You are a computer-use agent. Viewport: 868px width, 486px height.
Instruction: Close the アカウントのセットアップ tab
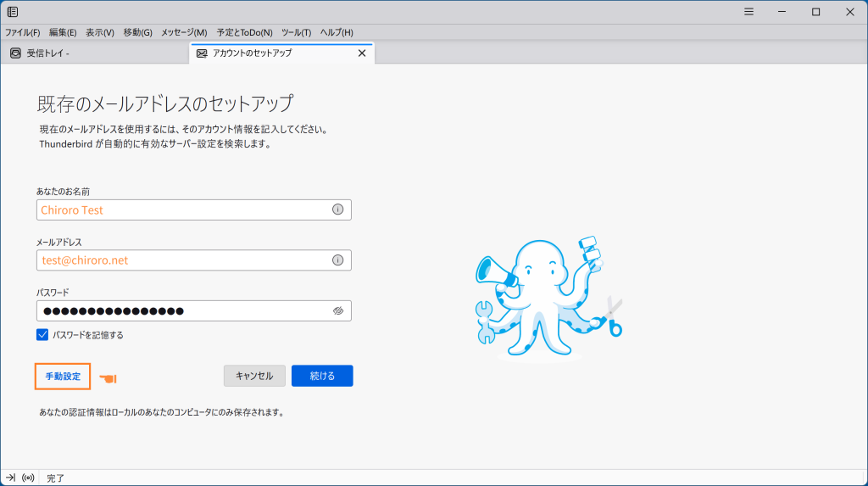click(x=361, y=53)
